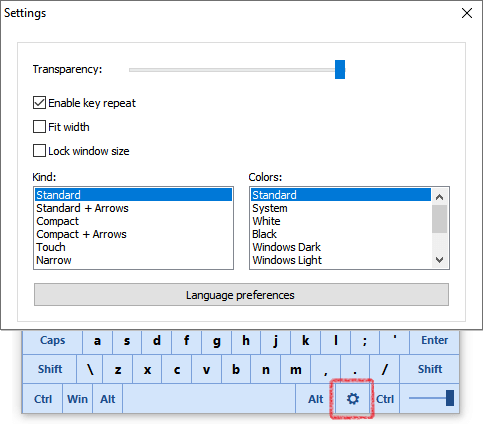Choose Compact + Arrows keyboard kind
This screenshot has width=483, height=424.
133,234
